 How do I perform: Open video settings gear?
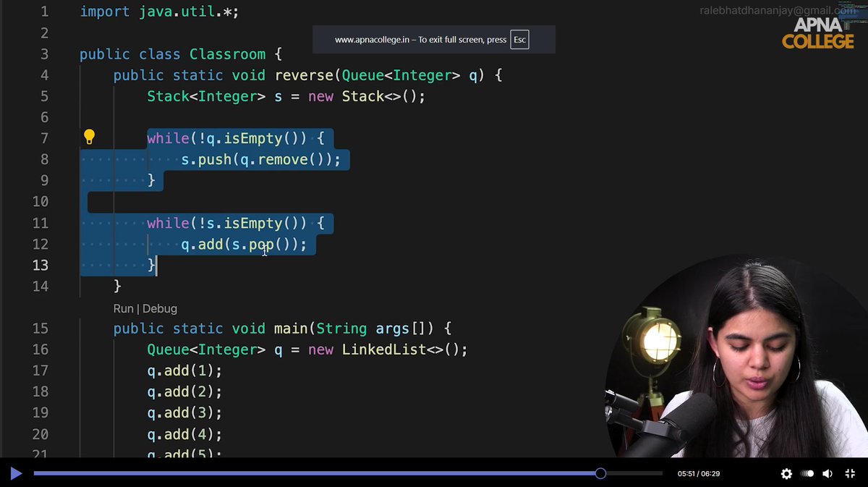[x=786, y=473]
